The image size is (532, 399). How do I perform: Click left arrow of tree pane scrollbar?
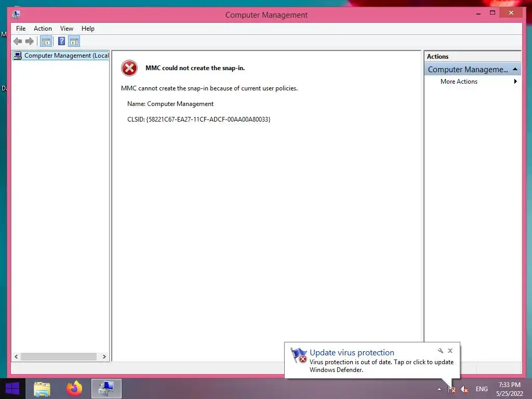pyautogui.click(x=16, y=356)
